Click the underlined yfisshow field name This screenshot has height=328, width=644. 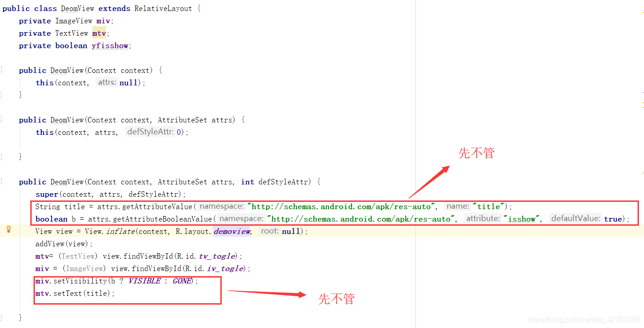[x=110, y=45]
